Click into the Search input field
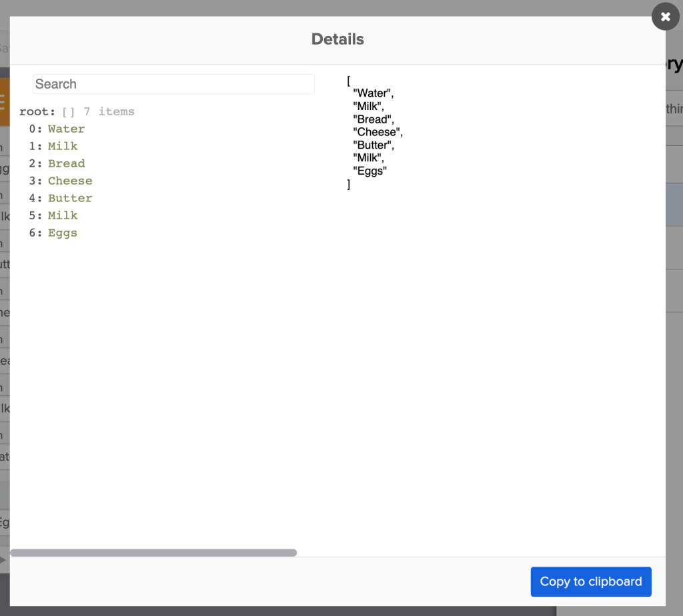Image resolution: width=683 pixels, height=616 pixels. [173, 84]
